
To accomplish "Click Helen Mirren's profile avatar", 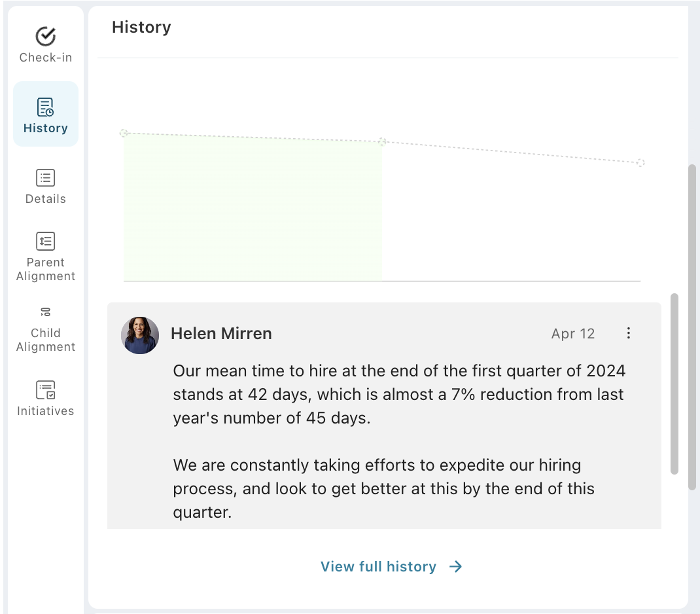I will pos(140,335).
